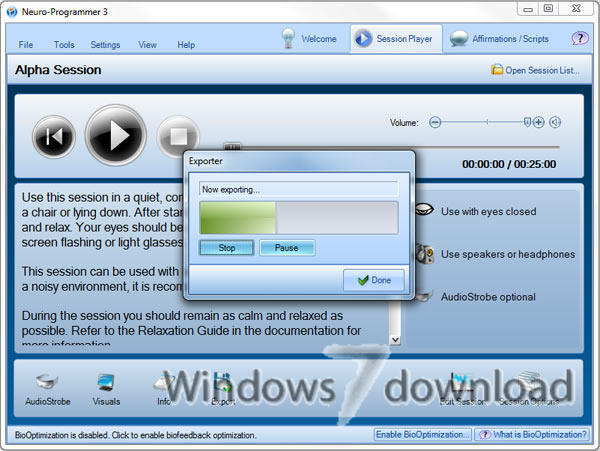Screen dimensions: 600x451
Task: Click the Session Player blue play icon
Action: pyautogui.click(x=362, y=39)
